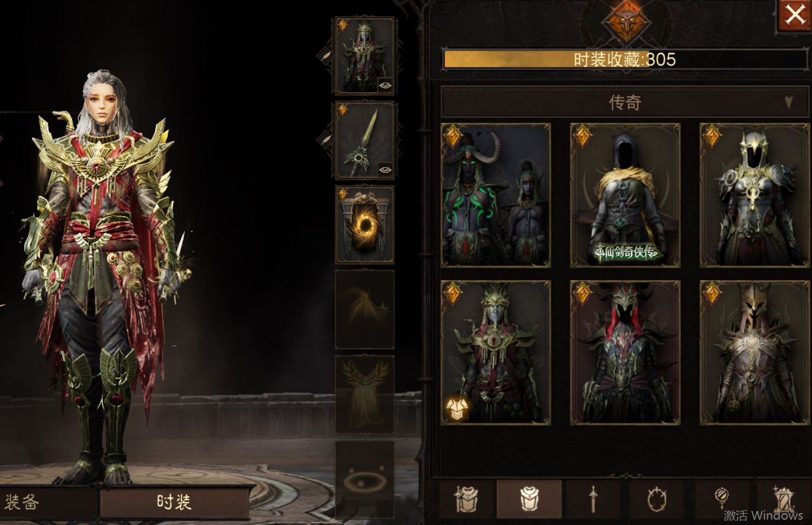Click the 时装收藏 progress bar
Viewport: 812px width, 525px height.
[x=625, y=59]
